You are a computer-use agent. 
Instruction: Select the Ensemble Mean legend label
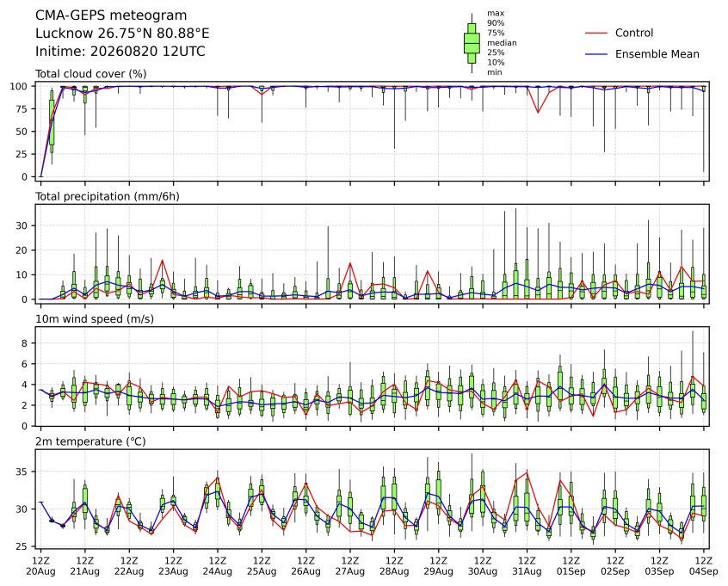pos(657,54)
